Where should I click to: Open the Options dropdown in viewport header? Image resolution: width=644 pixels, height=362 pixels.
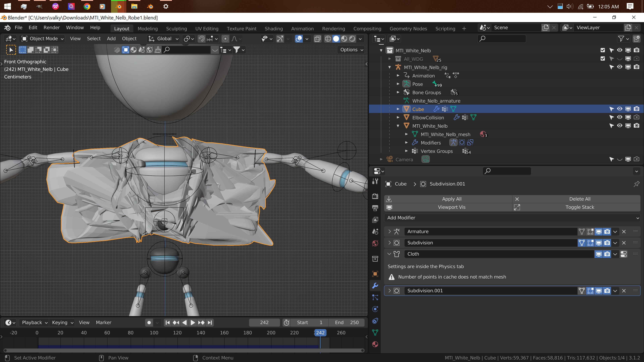(351, 50)
